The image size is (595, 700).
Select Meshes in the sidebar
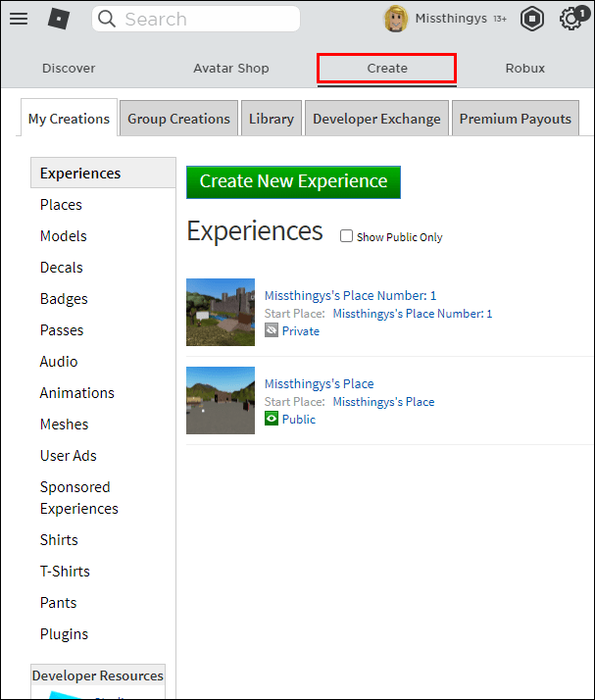(65, 424)
